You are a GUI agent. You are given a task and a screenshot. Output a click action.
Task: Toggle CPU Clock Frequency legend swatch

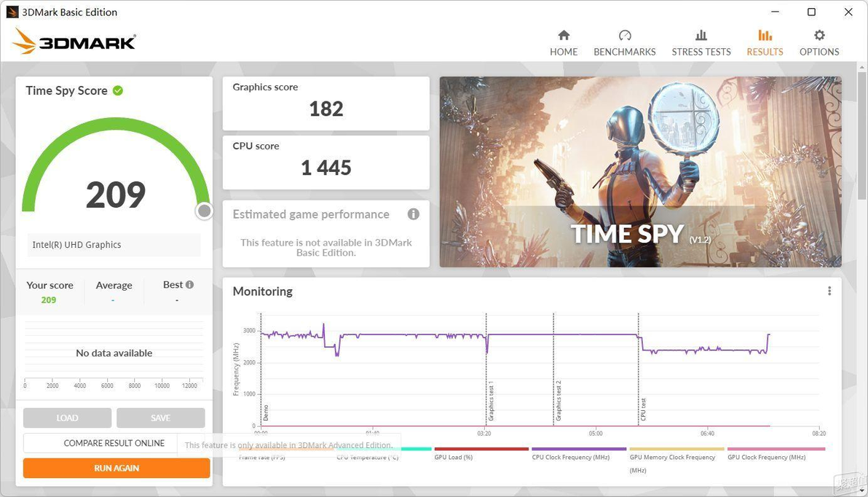click(x=578, y=449)
